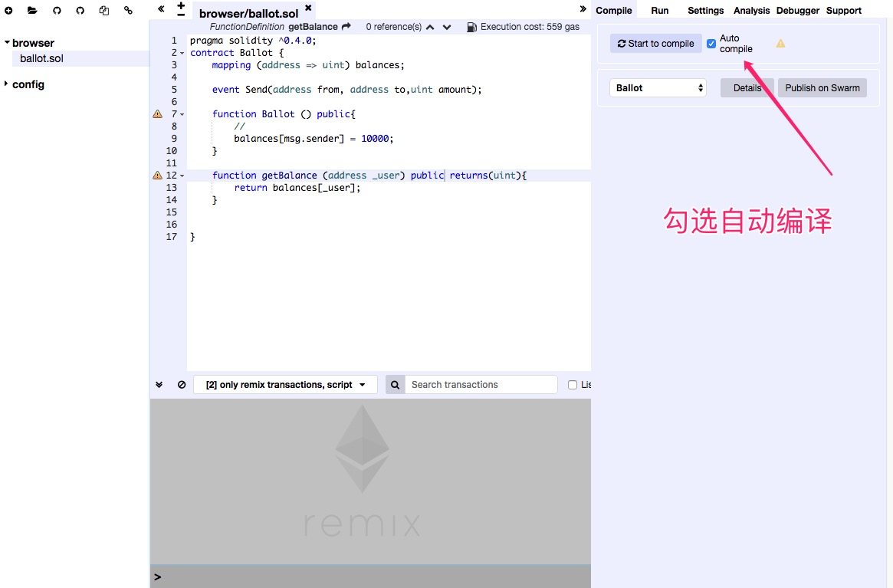This screenshot has width=893, height=588.
Task: Expand the right panel with the double chevron
Action: (x=583, y=8)
